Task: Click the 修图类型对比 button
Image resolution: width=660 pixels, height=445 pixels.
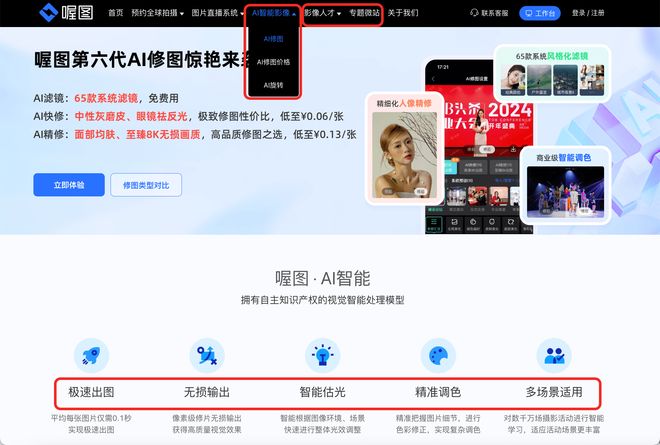Action: click(x=146, y=185)
